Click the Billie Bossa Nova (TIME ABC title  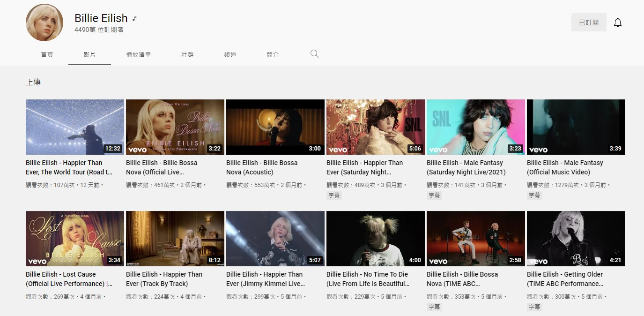click(x=462, y=279)
